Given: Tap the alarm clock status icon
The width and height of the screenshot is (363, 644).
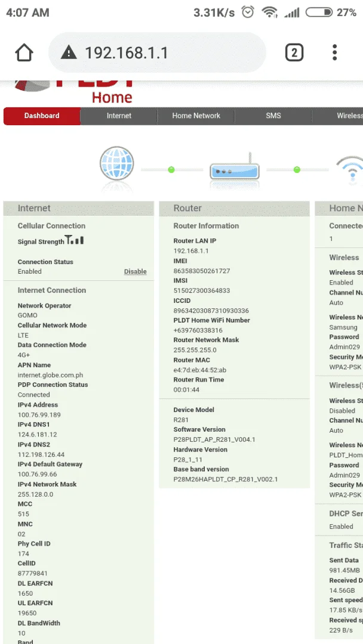Looking at the screenshot, I should tap(248, 13).
